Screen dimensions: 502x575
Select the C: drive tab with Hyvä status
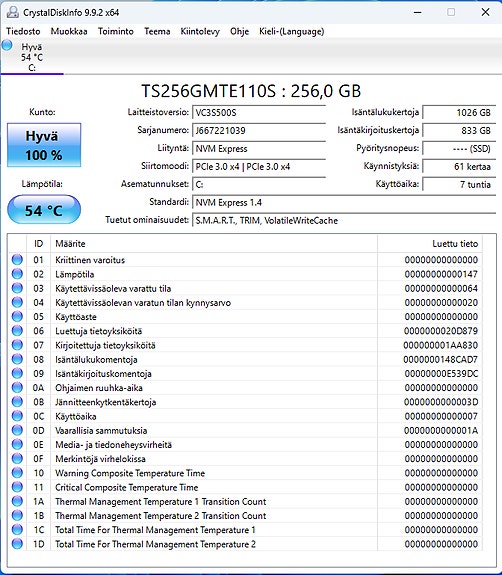tap(32, 57)
